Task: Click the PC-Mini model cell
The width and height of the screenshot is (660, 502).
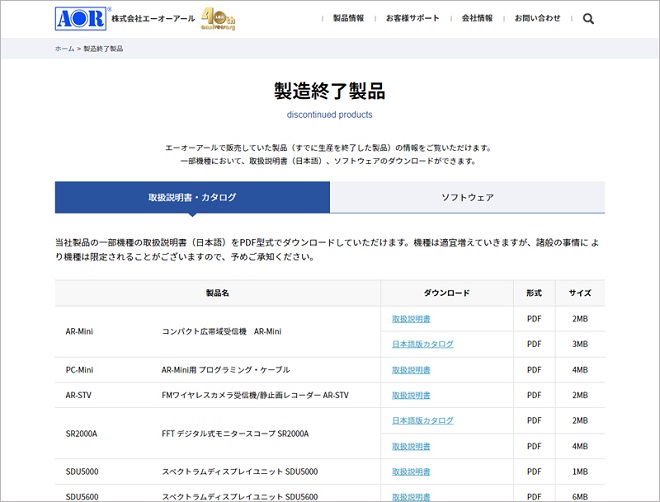Action: pyautogui.click(x=79, y=370)
